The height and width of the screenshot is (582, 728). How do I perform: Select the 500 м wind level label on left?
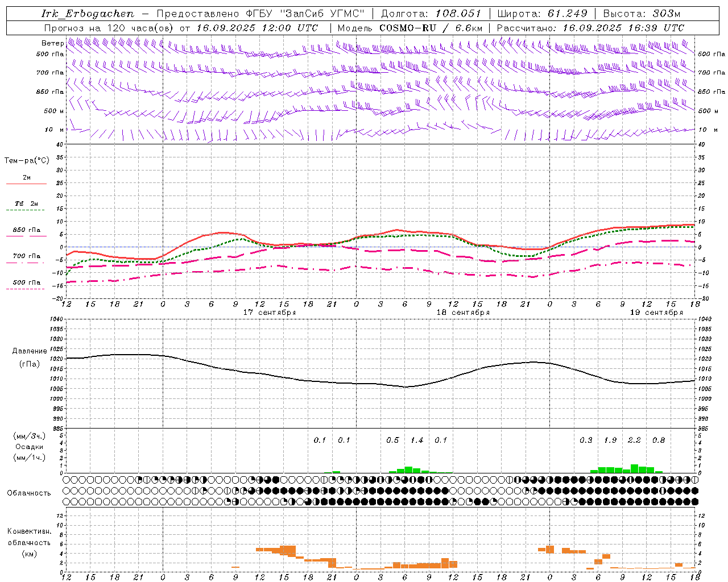54,111
